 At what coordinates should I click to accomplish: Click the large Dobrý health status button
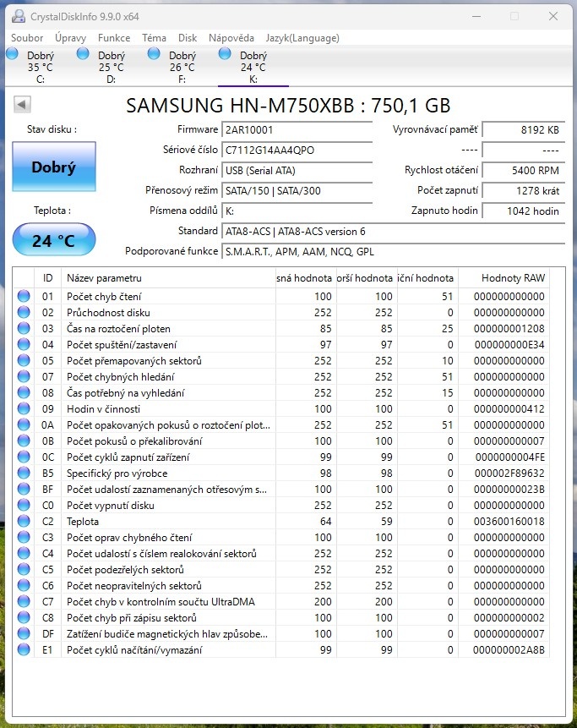(x=54, y=167)
